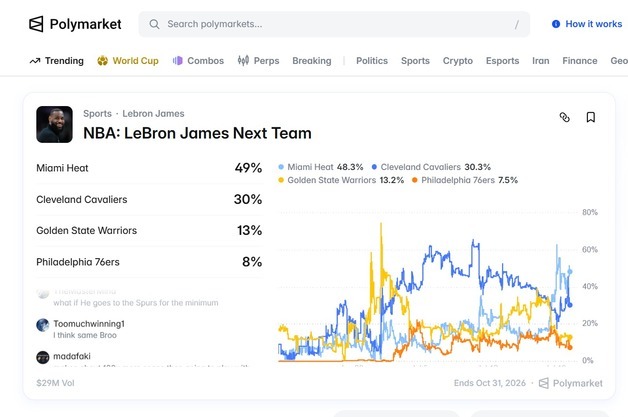The height and width of the screenshot is (417, 628).
Task: Click the Trending arrow icon
Action: pos(35,61)
